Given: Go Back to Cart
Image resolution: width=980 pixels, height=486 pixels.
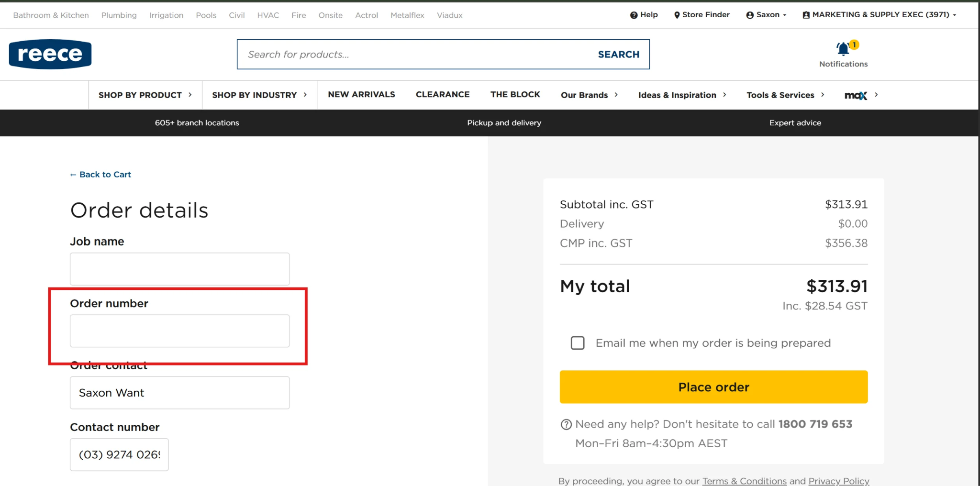Looking at the screenshot, I should [100, 175].
